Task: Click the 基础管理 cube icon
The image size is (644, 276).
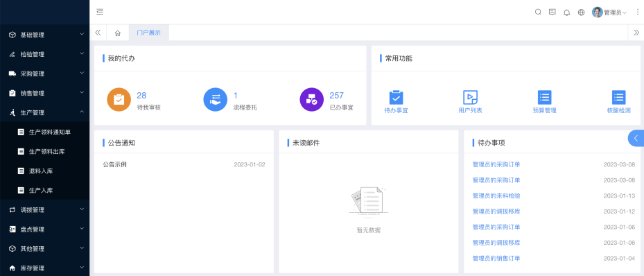Action: [x=12, y=35]
